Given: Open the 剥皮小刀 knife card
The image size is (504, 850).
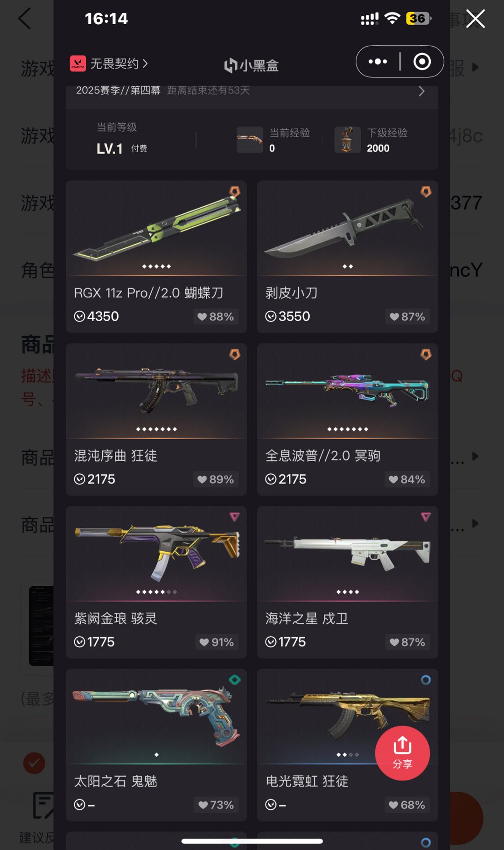Looking at the screenshot, I should [347, 257].
